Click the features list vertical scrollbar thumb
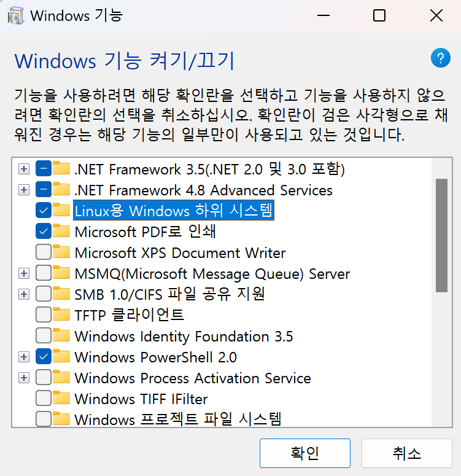This screenshot has height=476, width=461. tap(441, 235)
